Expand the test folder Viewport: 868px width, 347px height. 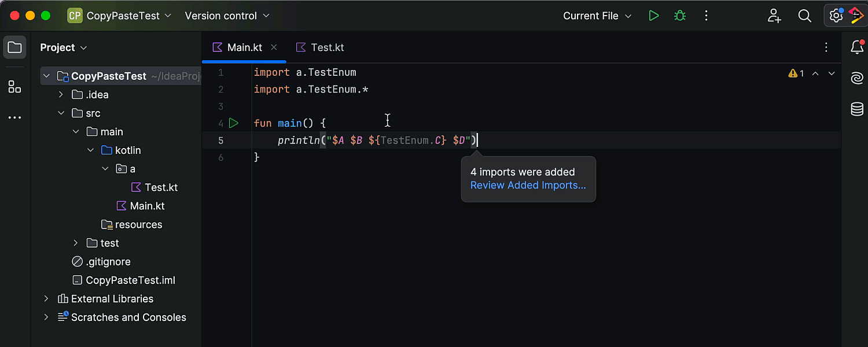tap(76, 243)
